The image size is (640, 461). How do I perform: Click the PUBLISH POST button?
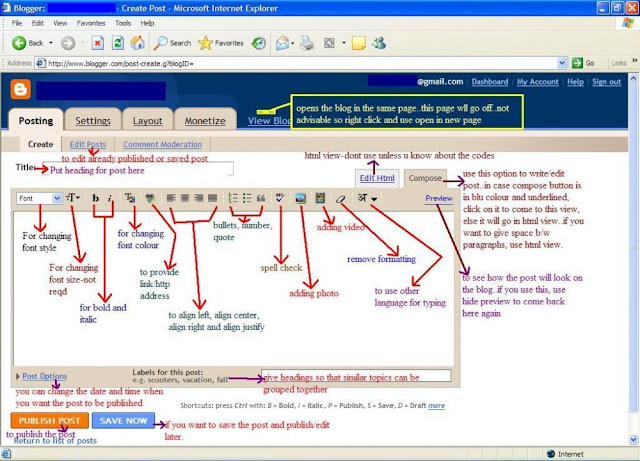point(49,420)
